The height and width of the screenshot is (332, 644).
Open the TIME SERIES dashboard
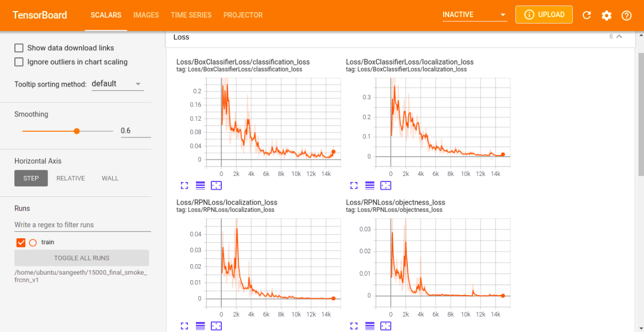[191, 15]
